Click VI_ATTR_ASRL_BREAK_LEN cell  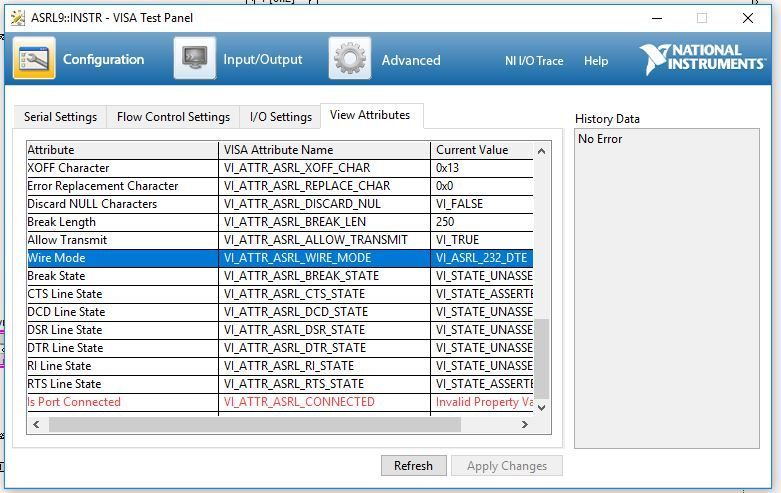[x=324, y=222]
